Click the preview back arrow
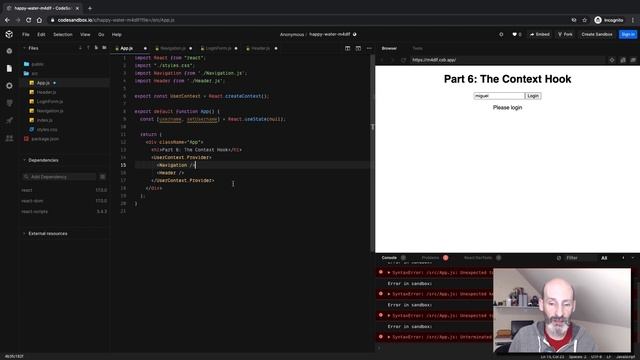 [x=383, y=60]
